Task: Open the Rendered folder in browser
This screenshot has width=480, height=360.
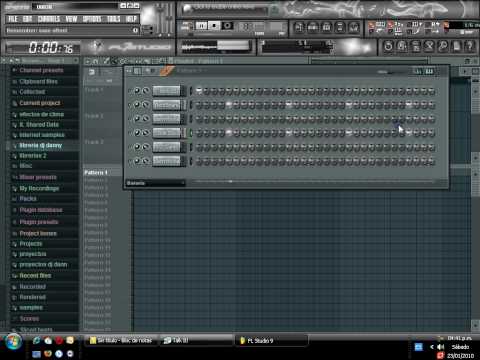Action: (x=33, y=297)
